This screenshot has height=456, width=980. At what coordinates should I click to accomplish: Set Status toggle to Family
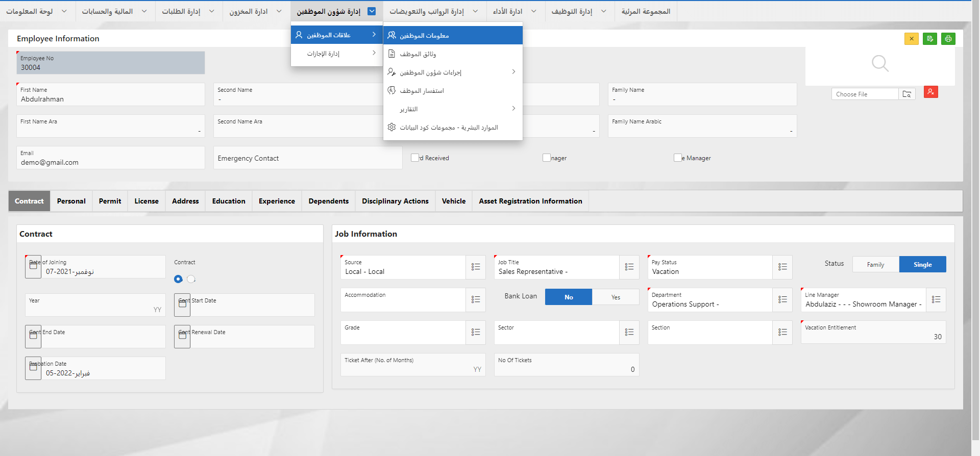[x=875, y=265]
